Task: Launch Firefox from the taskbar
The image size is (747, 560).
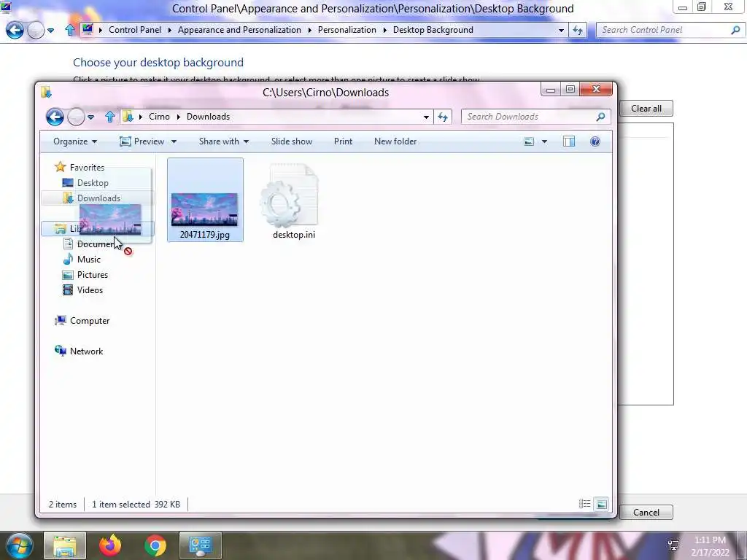Action: tap(110, 545)
